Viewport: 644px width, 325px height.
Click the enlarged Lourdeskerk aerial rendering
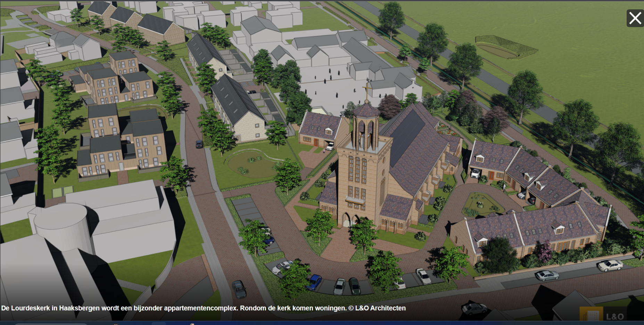click(x=322, y=161)
